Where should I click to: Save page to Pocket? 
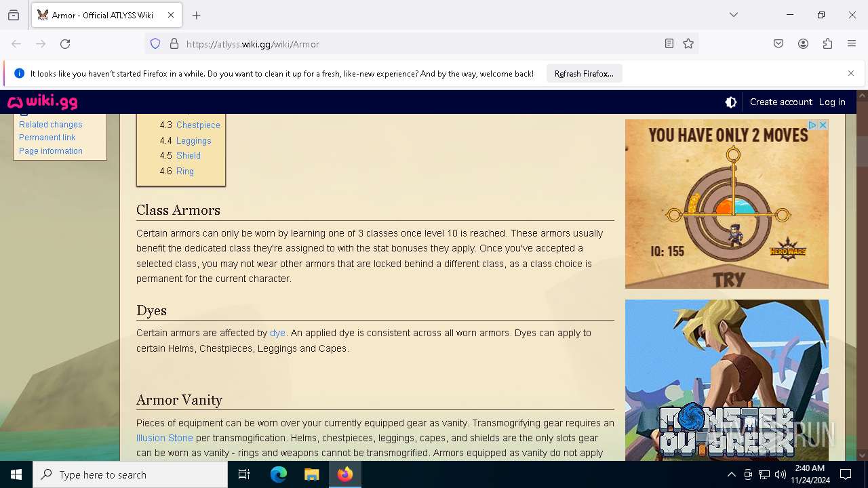tap(778, 44)
